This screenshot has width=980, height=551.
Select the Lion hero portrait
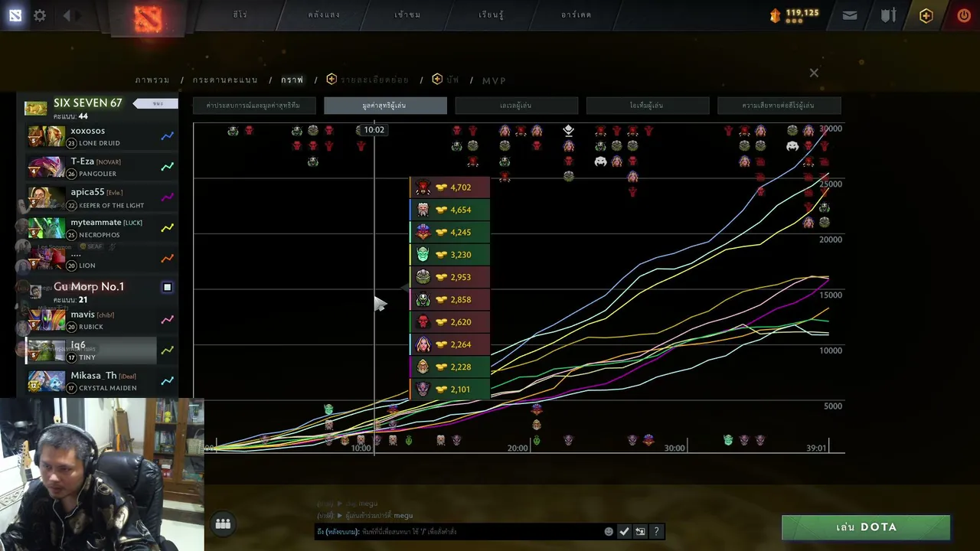[46, 259]
